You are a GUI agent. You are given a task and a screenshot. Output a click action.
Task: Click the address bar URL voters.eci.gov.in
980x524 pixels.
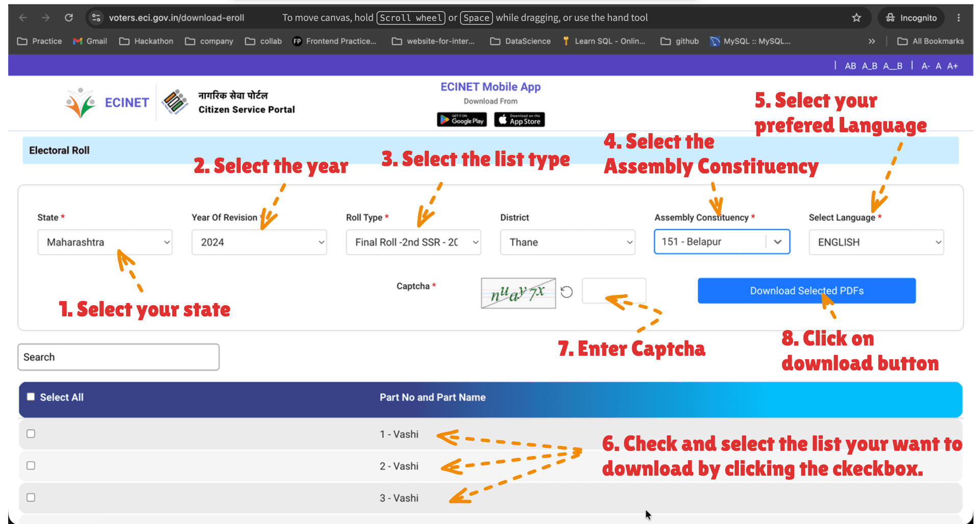click(176, 18)
